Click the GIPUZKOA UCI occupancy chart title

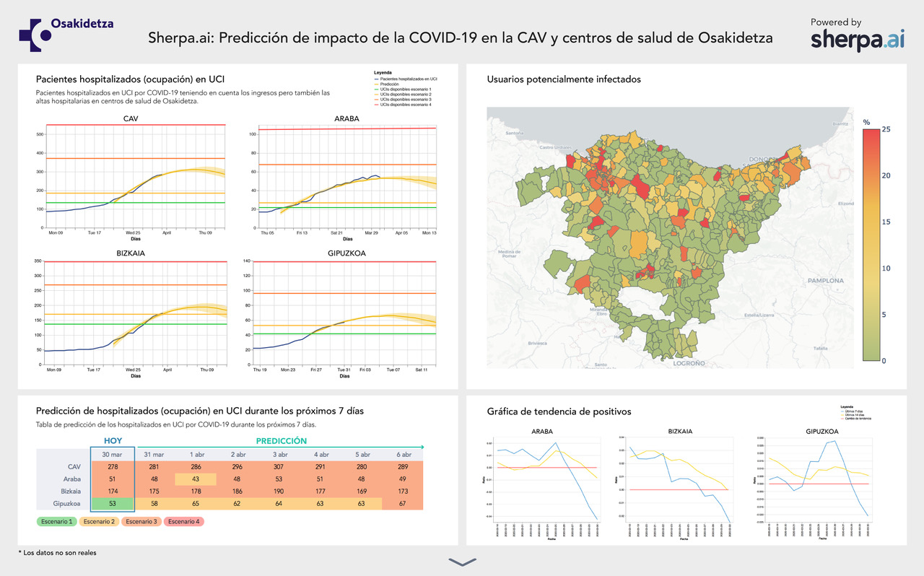[x=346, y=254]
